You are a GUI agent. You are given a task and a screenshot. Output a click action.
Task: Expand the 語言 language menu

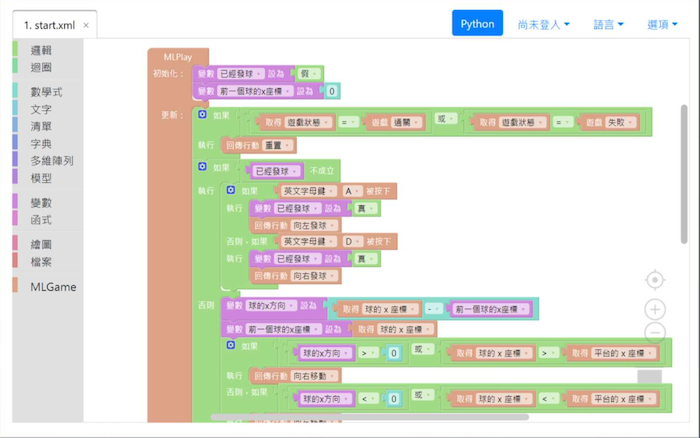pyautogui.click(x=608, y=24)
